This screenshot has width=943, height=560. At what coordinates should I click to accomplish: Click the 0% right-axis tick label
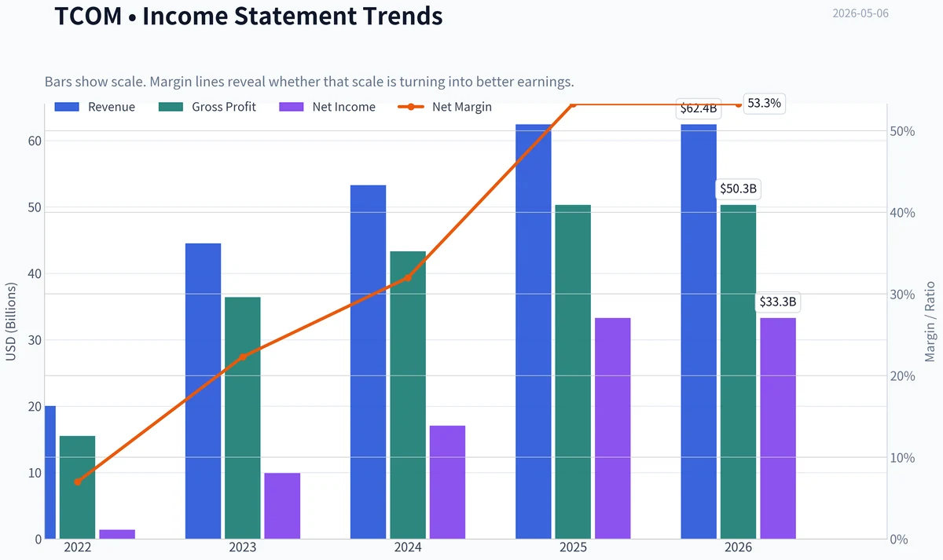click(x=901, y=540)
